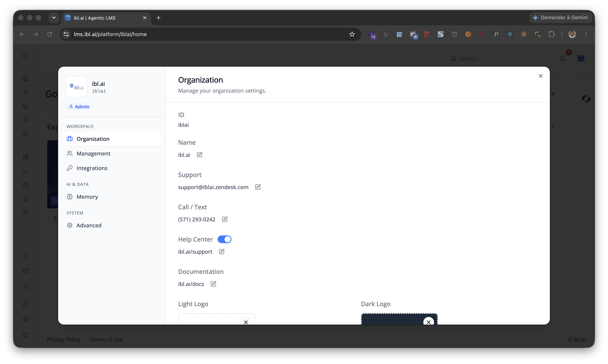Edit the Support email address
This screenshot has height=364, width=608.
[258, 187]
